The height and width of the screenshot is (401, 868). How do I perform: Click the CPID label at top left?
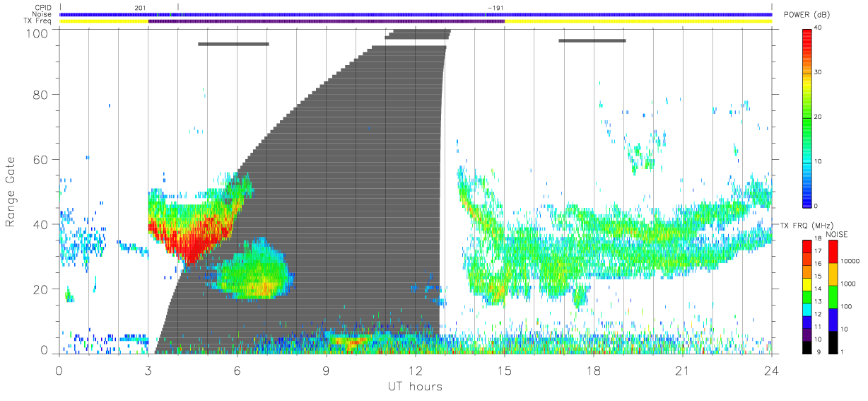[42, 7]
